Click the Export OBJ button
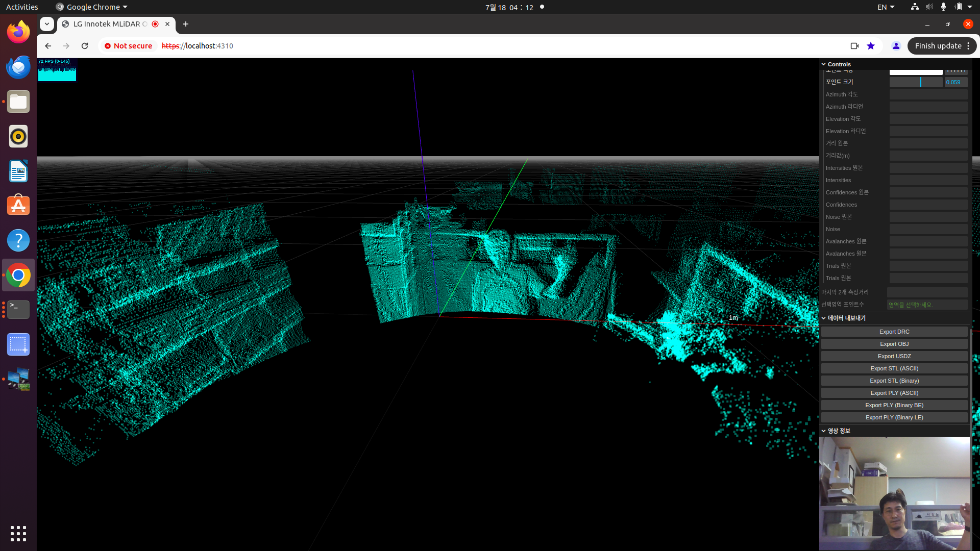The height and width of the screenshot is (551, 980). pos(894,343)
